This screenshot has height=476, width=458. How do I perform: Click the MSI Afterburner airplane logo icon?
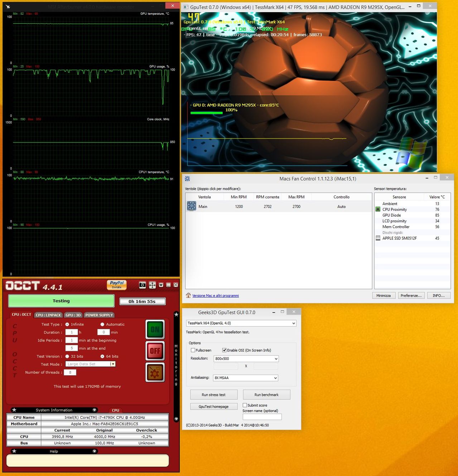click(x=8, y=7)
